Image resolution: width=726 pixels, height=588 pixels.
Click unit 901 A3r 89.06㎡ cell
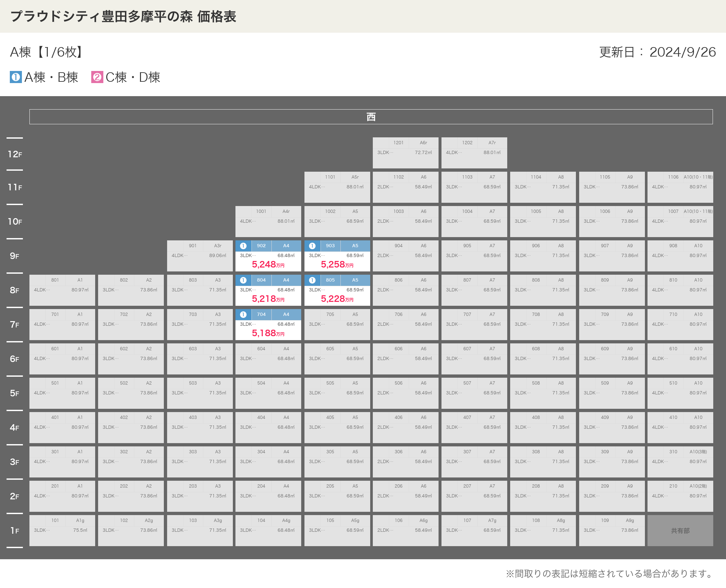[200, 256]
